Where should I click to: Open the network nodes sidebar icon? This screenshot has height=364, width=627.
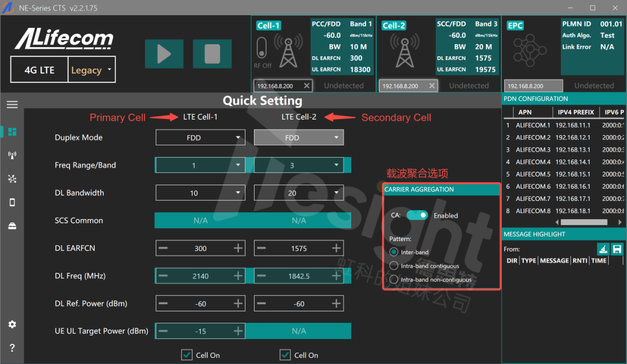tap(12, 179)
